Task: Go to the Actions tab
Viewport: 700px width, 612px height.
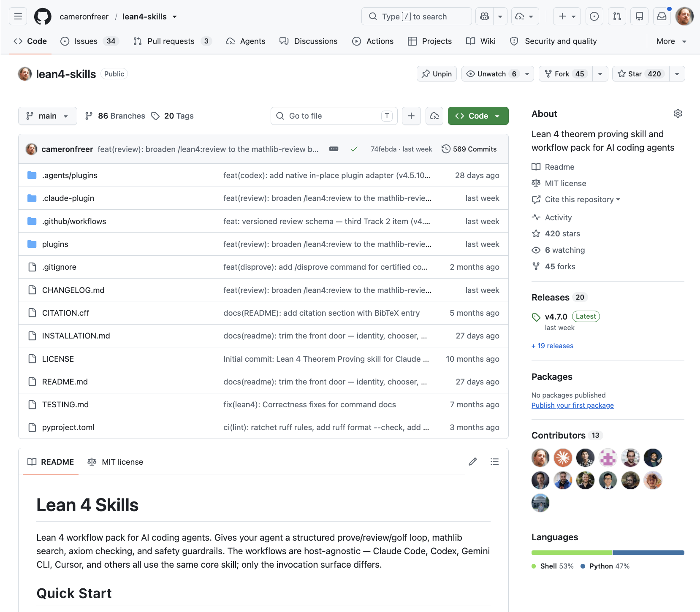Action: (x=373, y=41)
